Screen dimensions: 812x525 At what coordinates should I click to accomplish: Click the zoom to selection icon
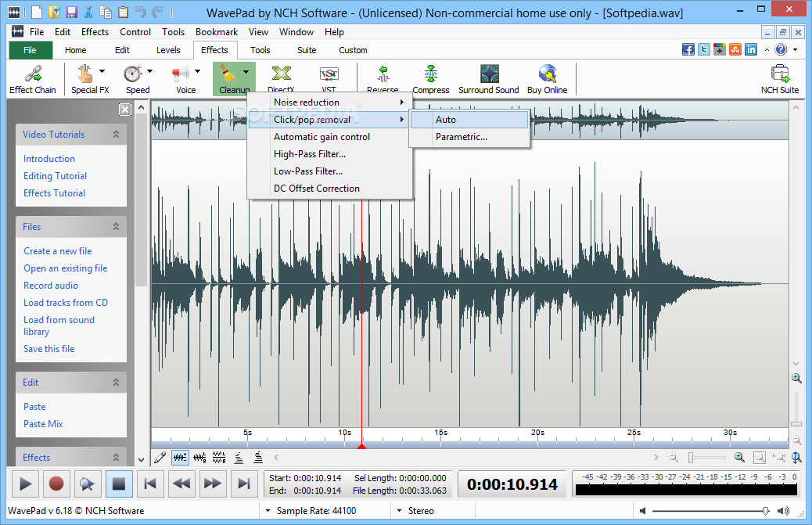759,457
